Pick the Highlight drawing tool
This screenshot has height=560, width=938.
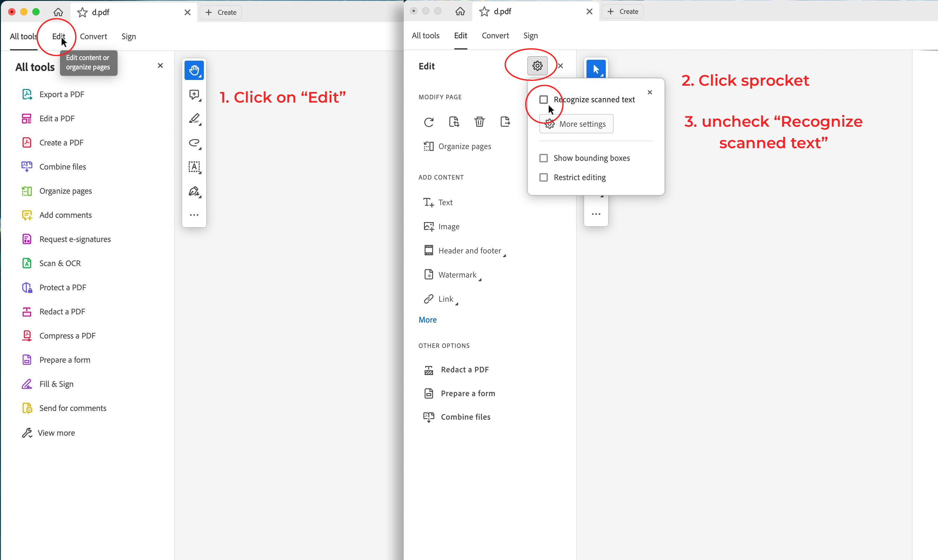coord(194,119)
